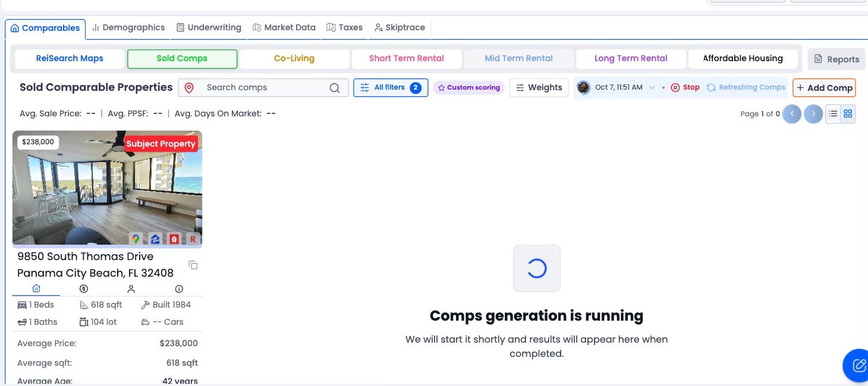Open All filters panel

tap(391, 87)
